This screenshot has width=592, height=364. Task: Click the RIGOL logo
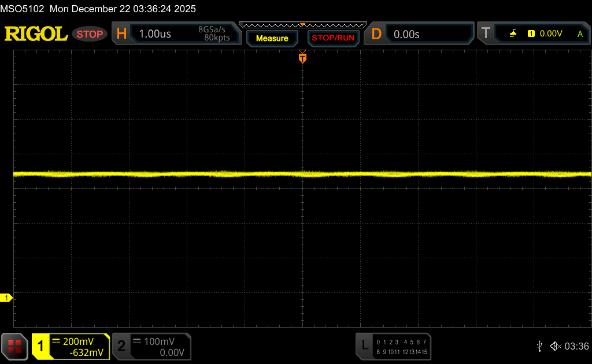coord(36,34)
